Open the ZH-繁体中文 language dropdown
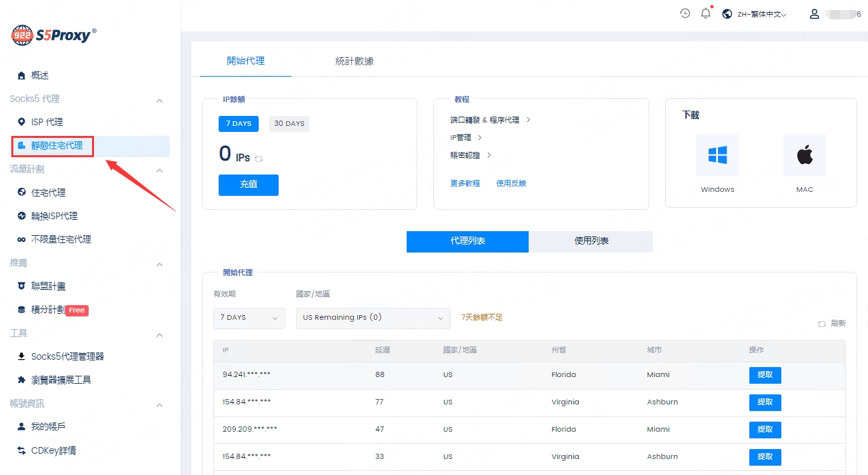868x475 pixels. tap(755, 14)
